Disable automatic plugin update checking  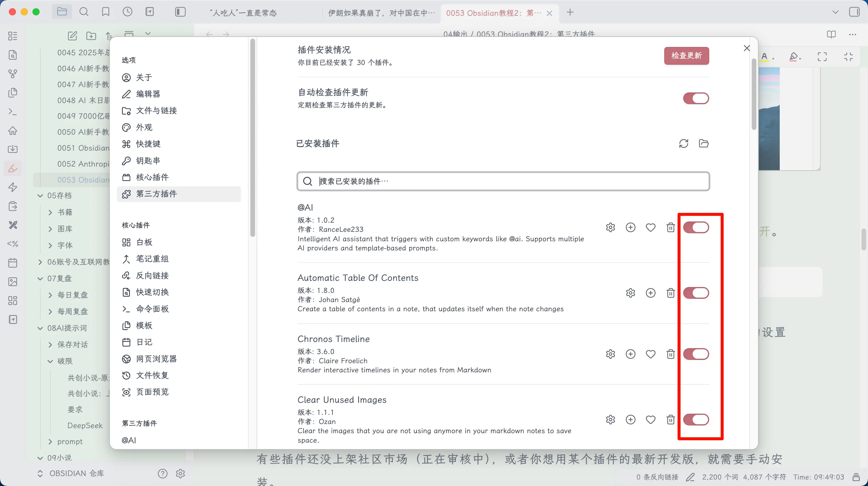[x=696, y=99]
